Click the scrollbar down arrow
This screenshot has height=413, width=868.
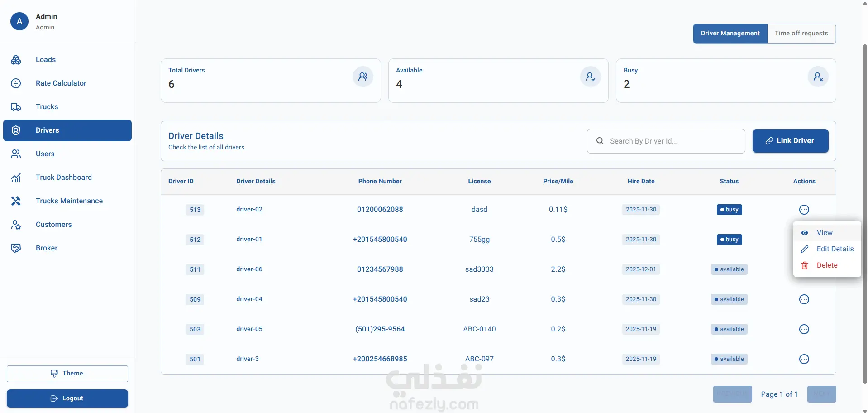pos(865,410)
